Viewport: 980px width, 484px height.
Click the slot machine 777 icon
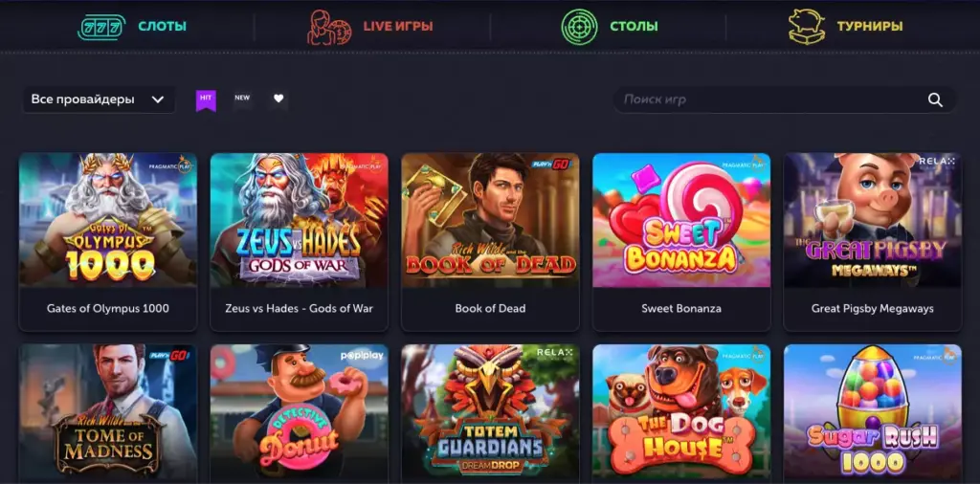tap(101, 26)
